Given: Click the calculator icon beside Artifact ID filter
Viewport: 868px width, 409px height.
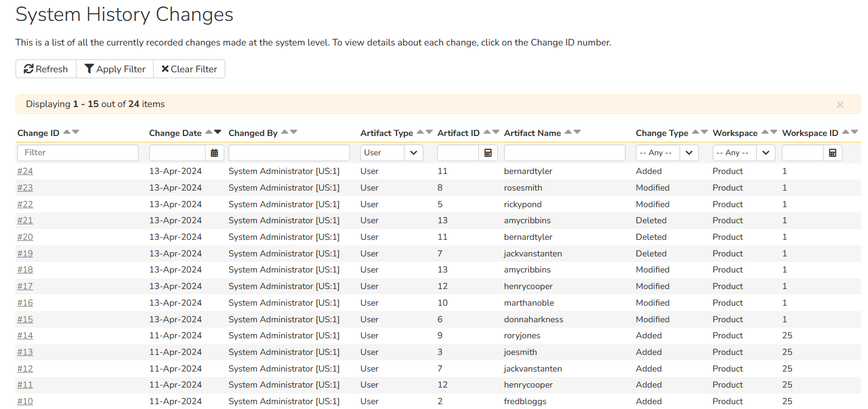Looking at the screenshot, I should click(488, 153).
